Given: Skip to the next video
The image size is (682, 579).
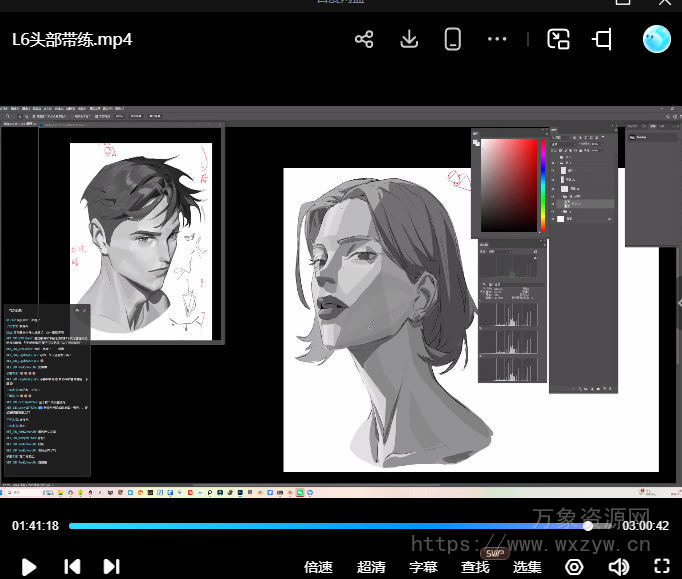Looking at the screenshot, I should click(112, 566).
